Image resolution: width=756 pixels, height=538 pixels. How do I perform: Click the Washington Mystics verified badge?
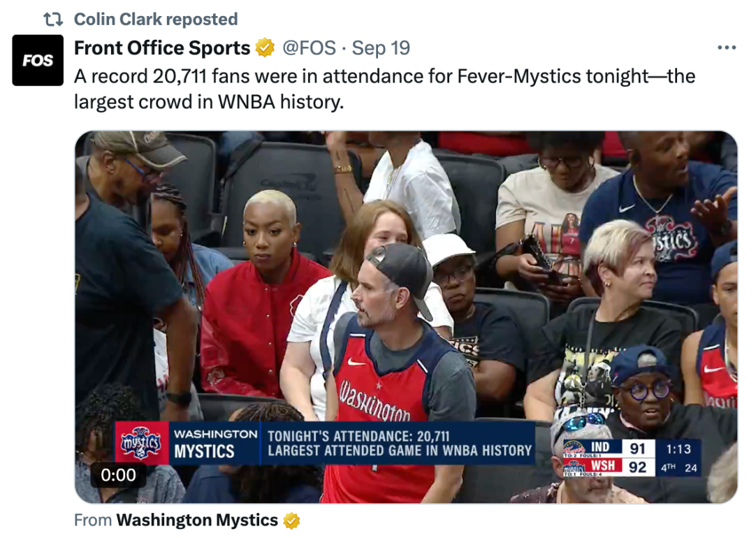pos(291,521)
